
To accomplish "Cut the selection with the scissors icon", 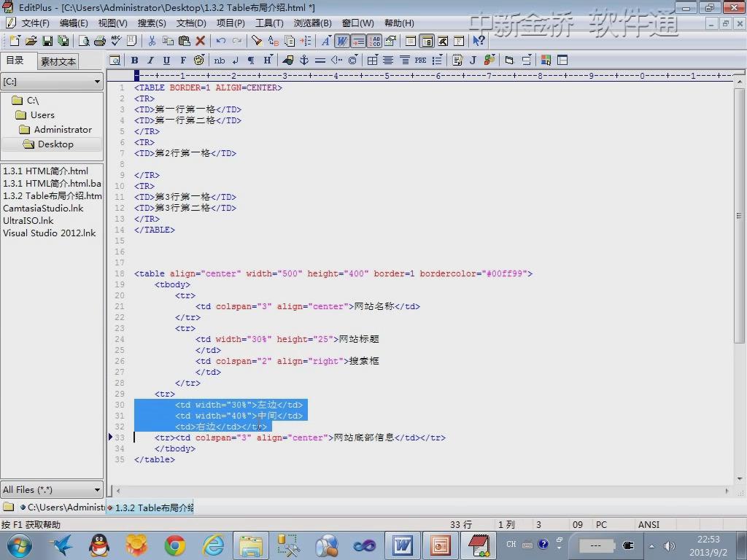I will (x=152, y=41).
